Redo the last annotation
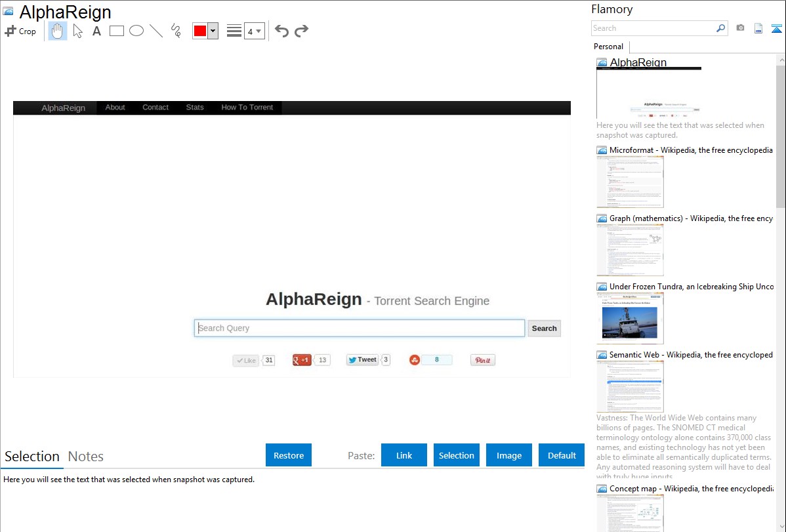 click(x=301, y=31)
